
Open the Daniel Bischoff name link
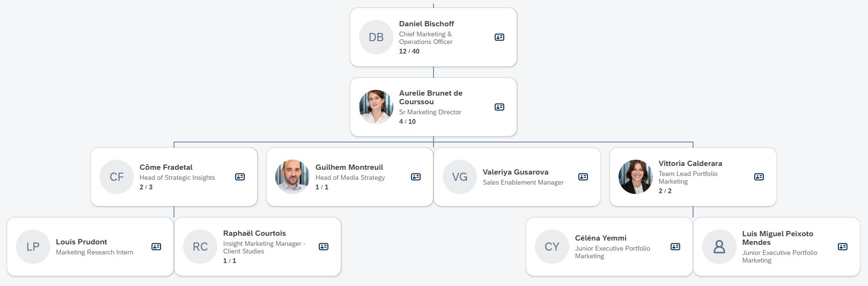point(426,24)
